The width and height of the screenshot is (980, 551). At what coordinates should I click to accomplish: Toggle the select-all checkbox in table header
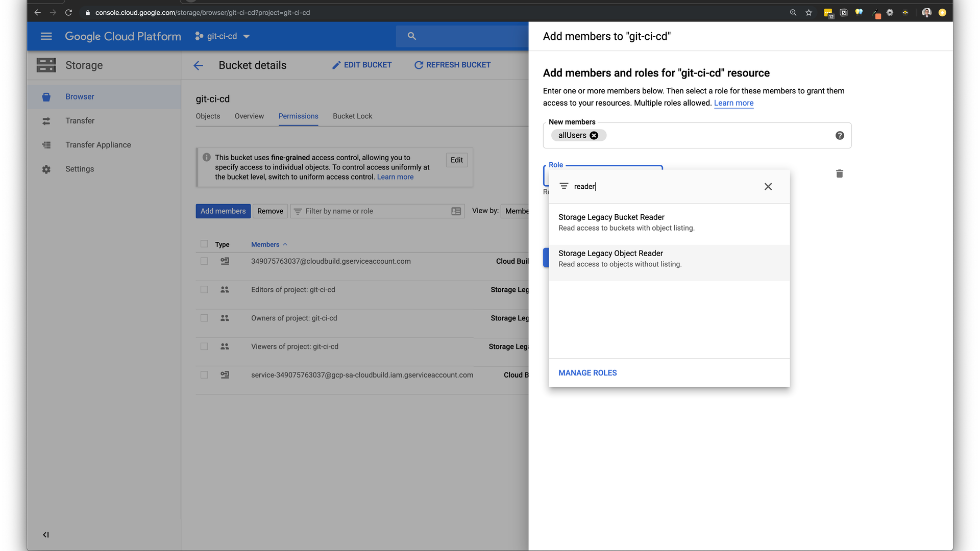coord(204,244)
